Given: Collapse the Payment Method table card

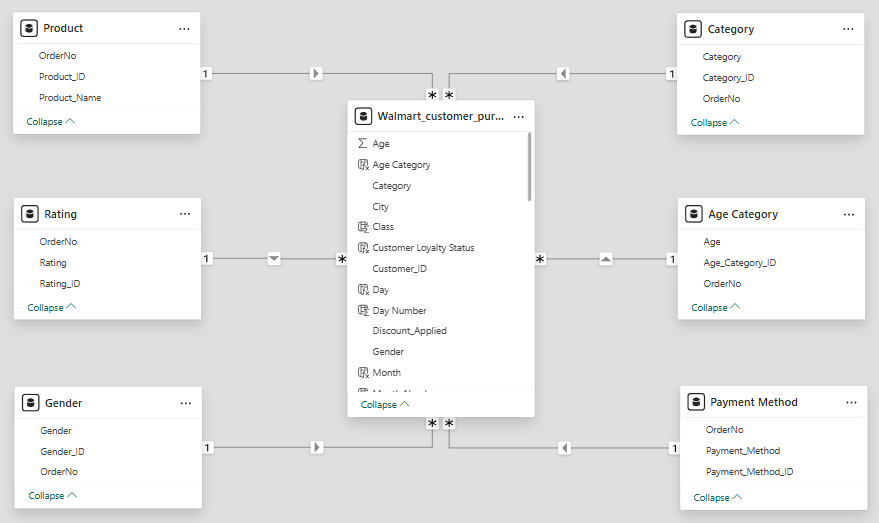Looking at the screenshot, I should point(718,498).
